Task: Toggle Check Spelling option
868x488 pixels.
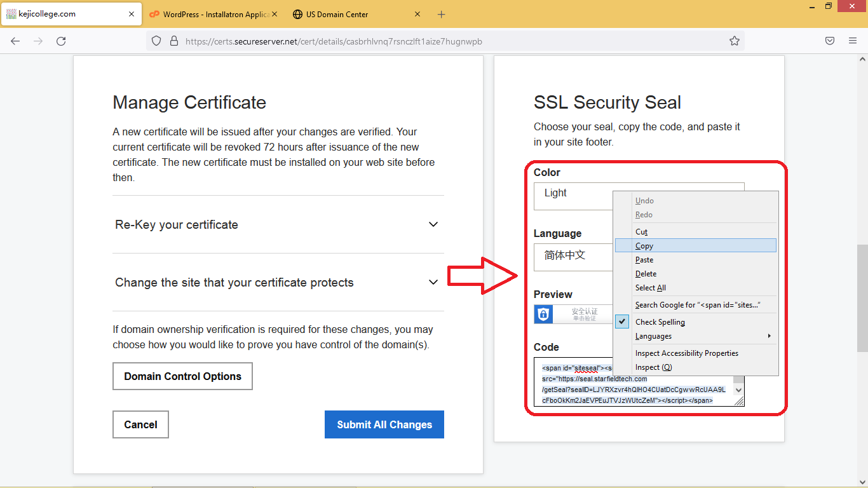Action: coord(696,322)
